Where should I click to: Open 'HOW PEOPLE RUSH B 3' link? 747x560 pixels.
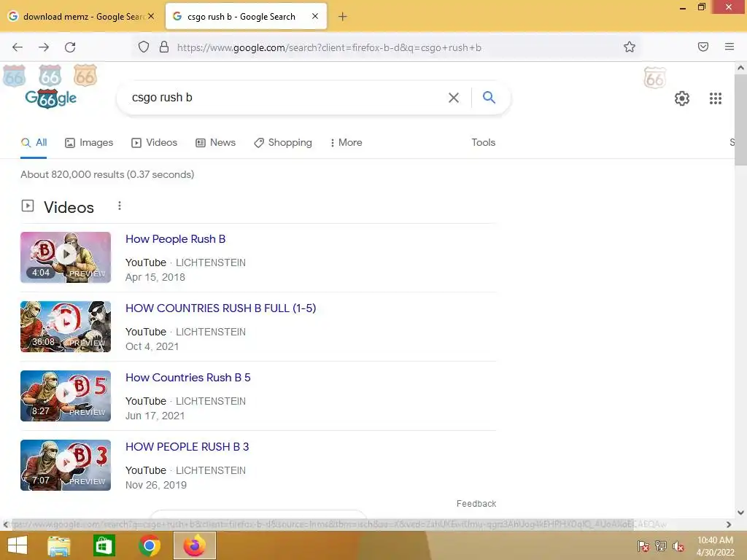187,447
